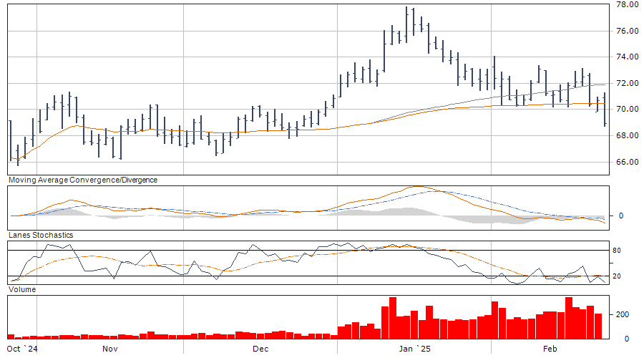Screen dimensions: 644x358
Task: Click the 66.00 price axis label
Action: pyautogui.click(x=627, y=162)
